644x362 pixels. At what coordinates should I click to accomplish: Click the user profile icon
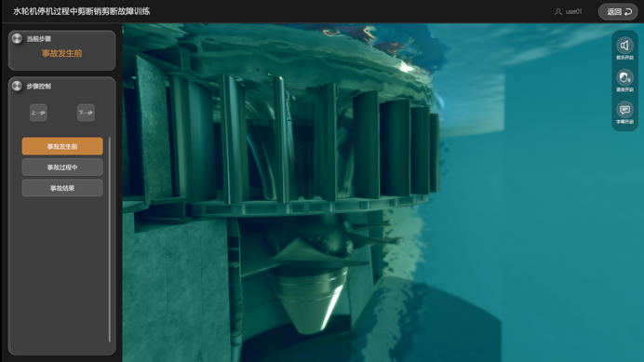pyautogui.click(x=557, y=12)
